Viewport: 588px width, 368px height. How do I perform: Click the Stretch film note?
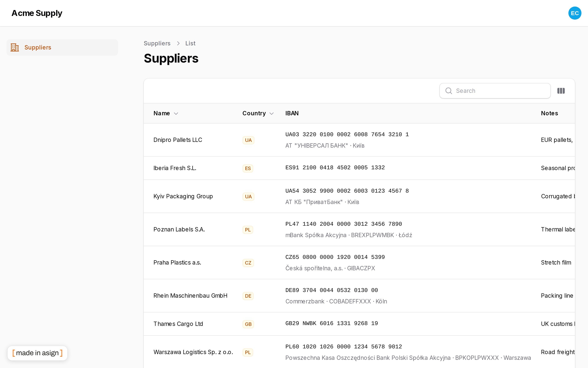coord(556,263)
